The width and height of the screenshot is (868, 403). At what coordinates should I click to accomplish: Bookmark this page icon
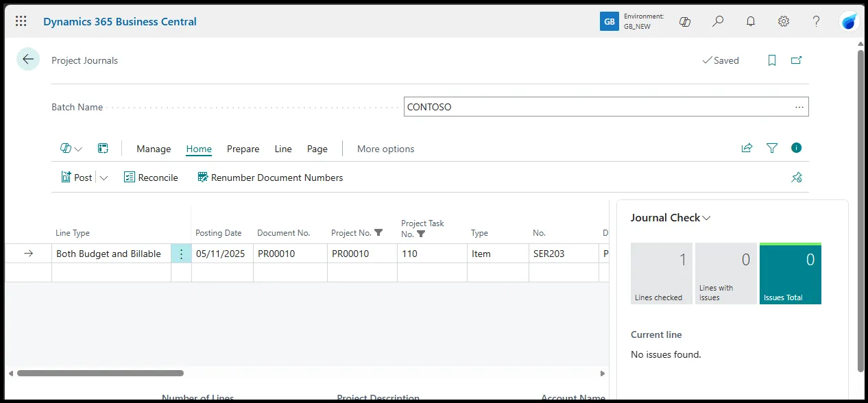[x=772, y=60]
